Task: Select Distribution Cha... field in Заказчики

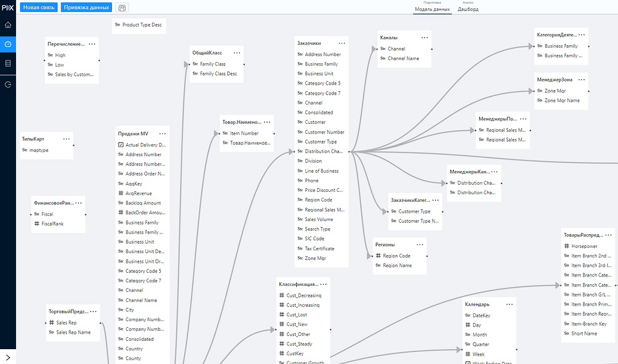Action: pos(321,151)
